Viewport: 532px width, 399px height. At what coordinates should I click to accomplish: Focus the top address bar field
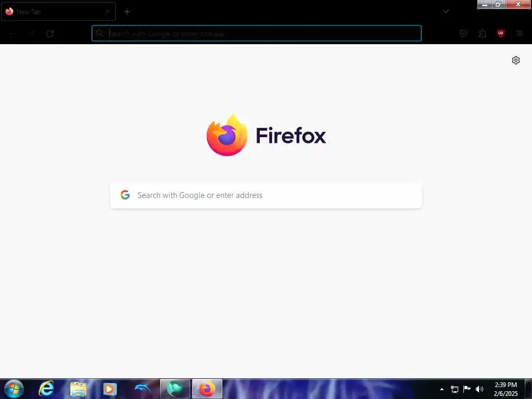click(257, 33)
